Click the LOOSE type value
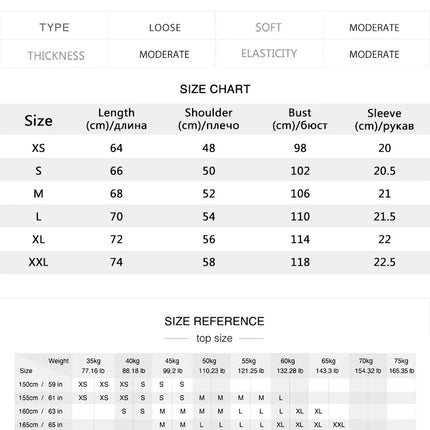The width and height of the screenshot is (430, 430). pos(165,28)
